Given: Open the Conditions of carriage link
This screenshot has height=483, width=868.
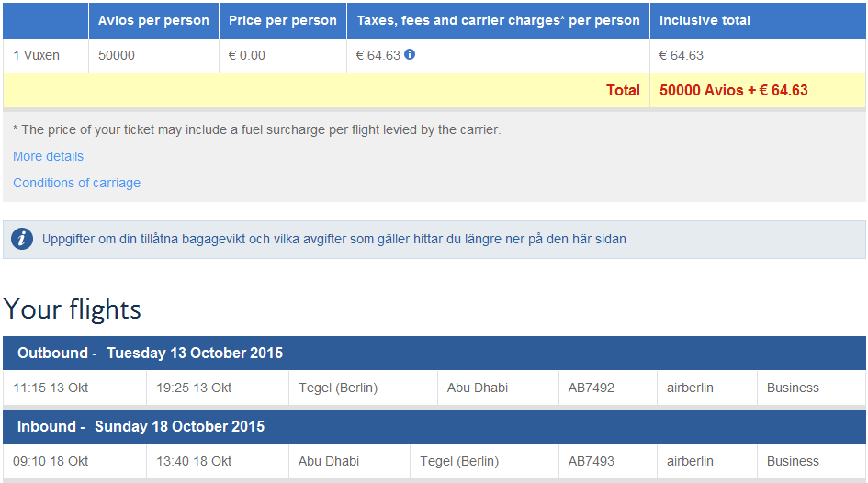Looking at the screenshot, I should pyautogui.click(x=76, y=183).
